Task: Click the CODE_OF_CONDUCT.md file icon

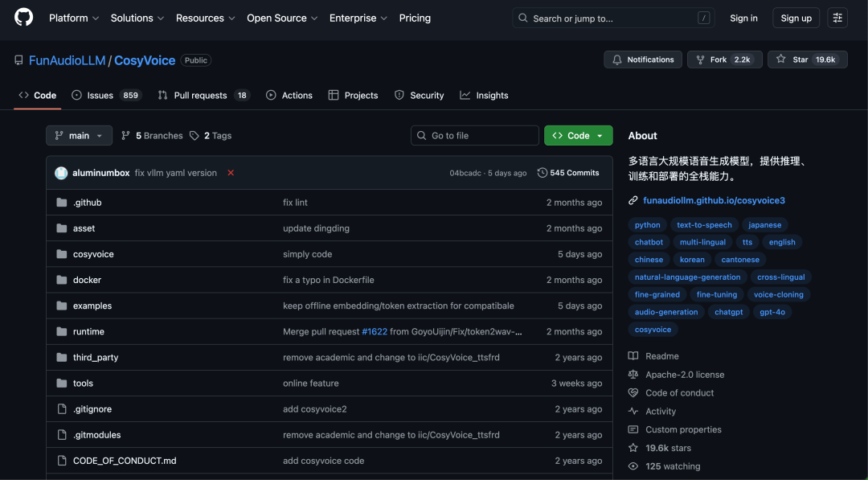Action: tap(62, 461)
